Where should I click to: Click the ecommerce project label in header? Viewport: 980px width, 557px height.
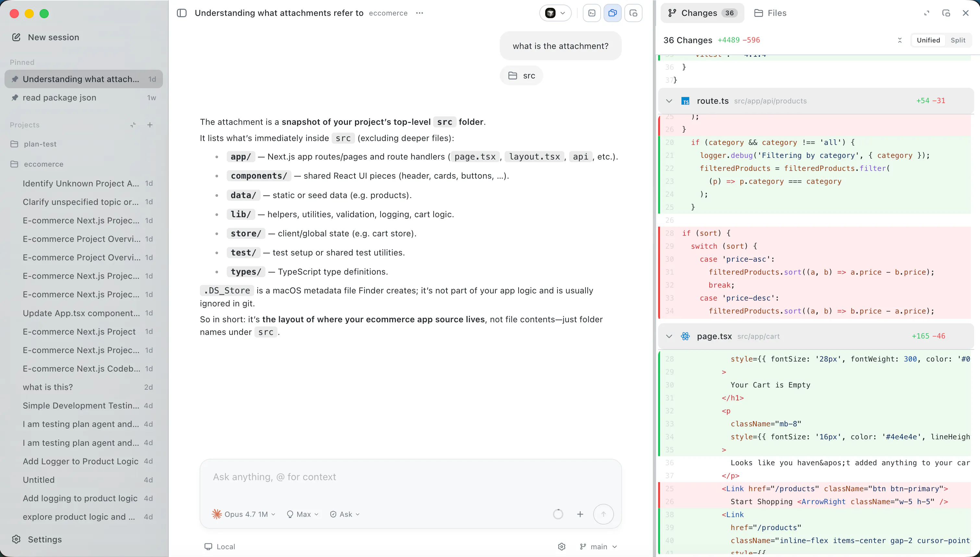click(388, 13)
